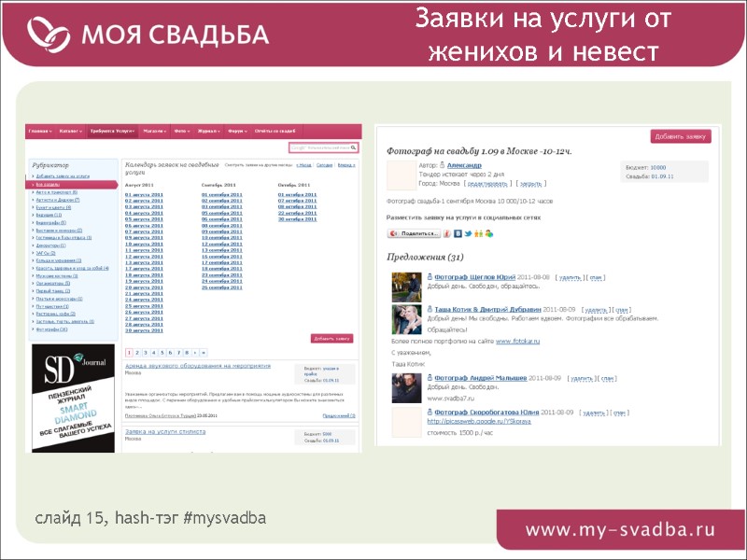Open profile Фотограф Скоробогатова Юлия
Viewport: 747px width, 560px height.
point(486,413)
